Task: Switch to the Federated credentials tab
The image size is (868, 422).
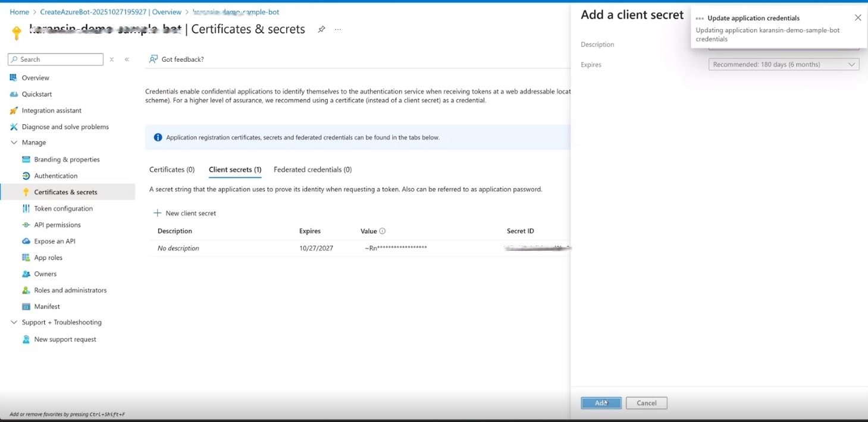Action: [x=312, y=169]
